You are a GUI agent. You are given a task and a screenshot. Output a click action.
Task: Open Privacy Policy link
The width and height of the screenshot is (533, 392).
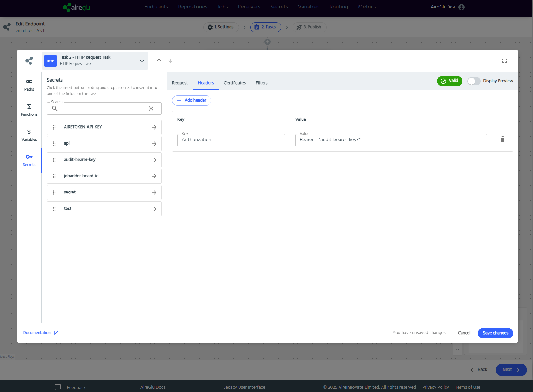(435, 387)
